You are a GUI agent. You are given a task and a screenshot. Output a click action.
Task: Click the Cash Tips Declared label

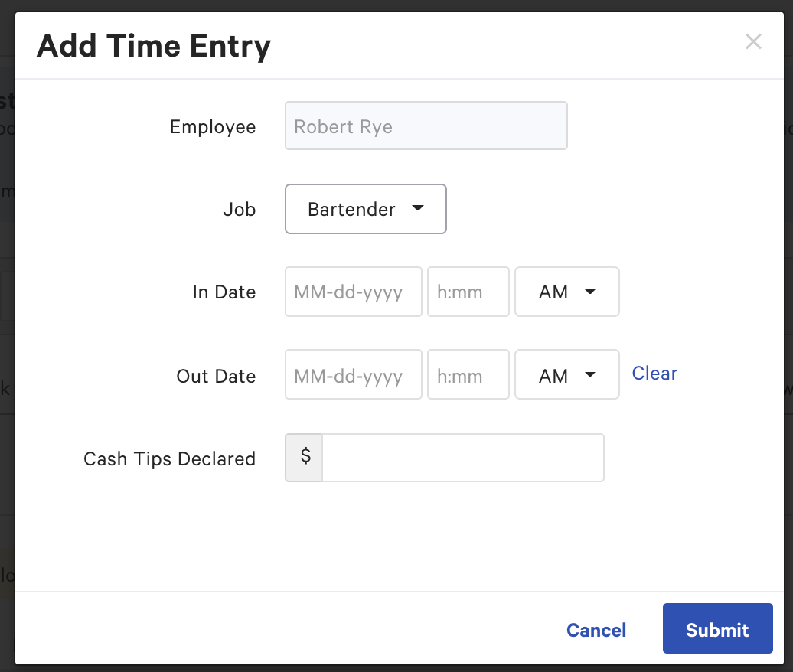click(169, 458)
